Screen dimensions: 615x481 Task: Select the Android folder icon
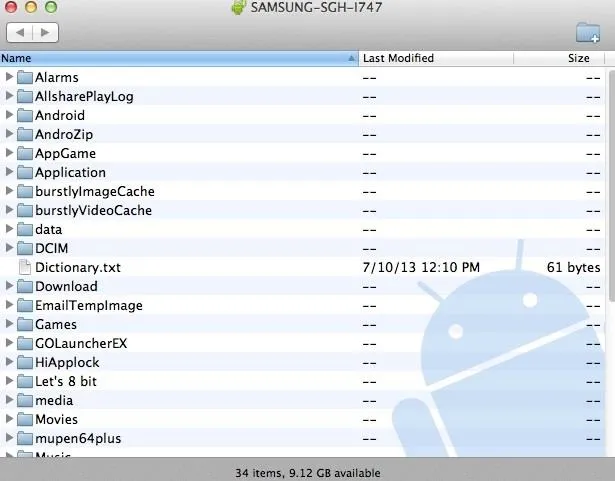coord(25,115)
